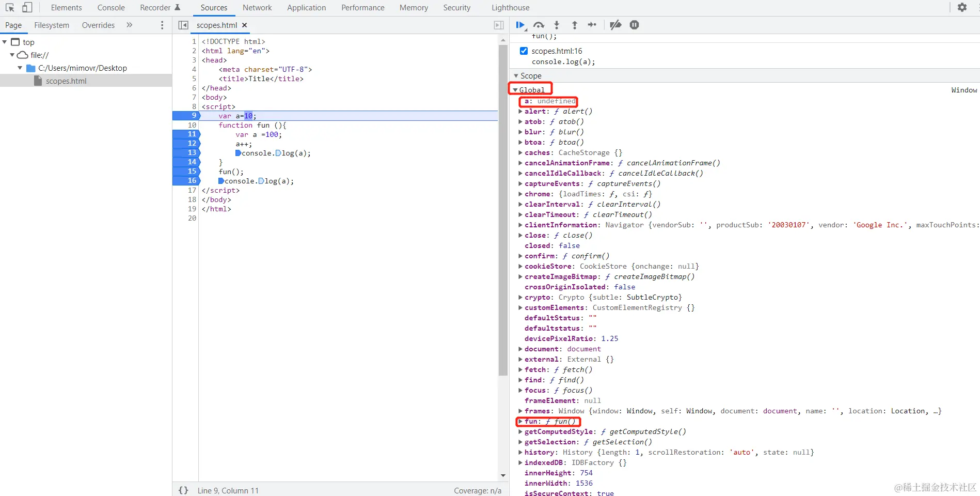
Task: Switch to the Console tab
Action: 111,7
